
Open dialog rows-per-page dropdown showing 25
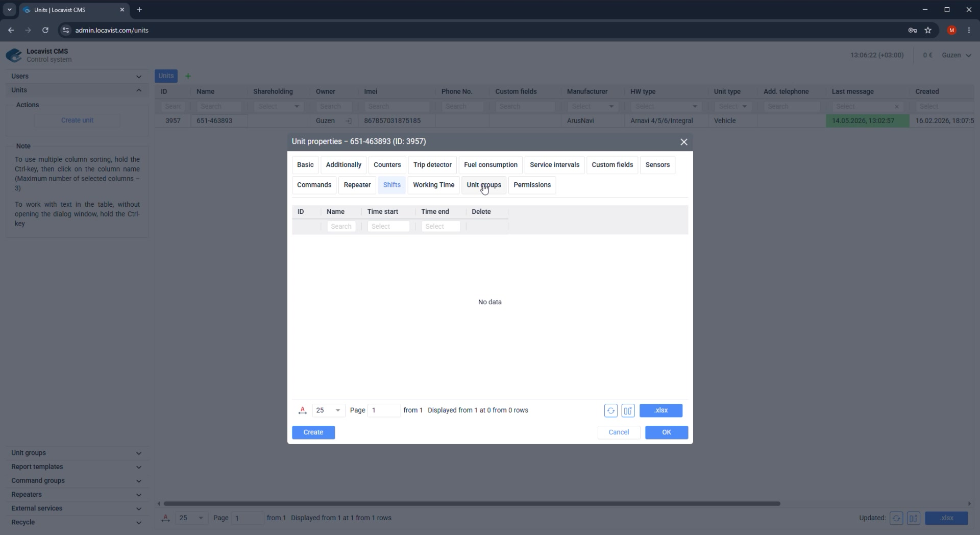[x=328, y=410]
